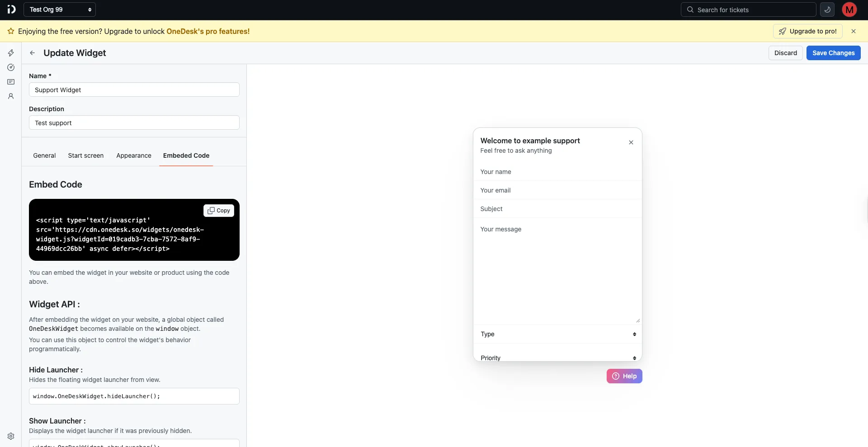Open settings gear at sidebar bottom
868x447 pixels.
[11, 436]
